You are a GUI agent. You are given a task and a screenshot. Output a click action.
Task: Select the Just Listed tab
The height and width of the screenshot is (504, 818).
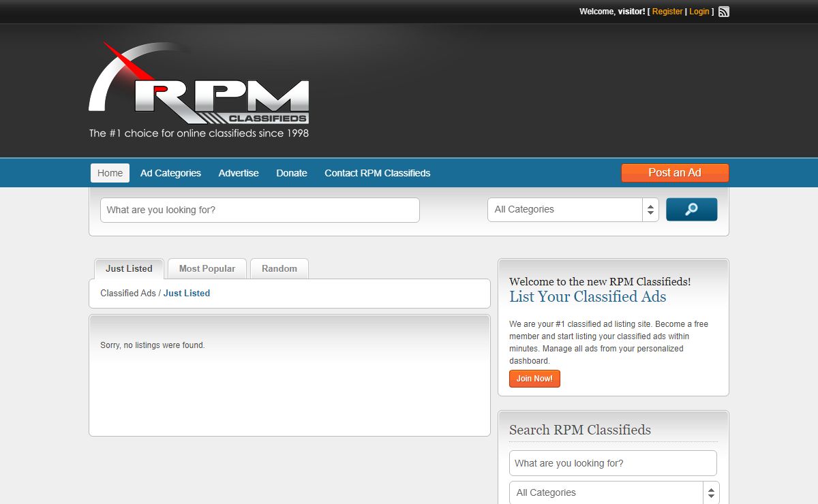coord(129,268)
